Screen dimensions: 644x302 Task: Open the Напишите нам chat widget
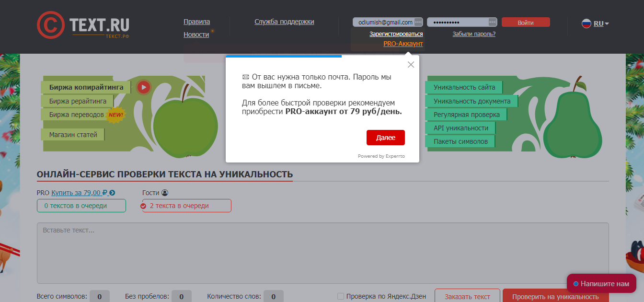(601, 284)
